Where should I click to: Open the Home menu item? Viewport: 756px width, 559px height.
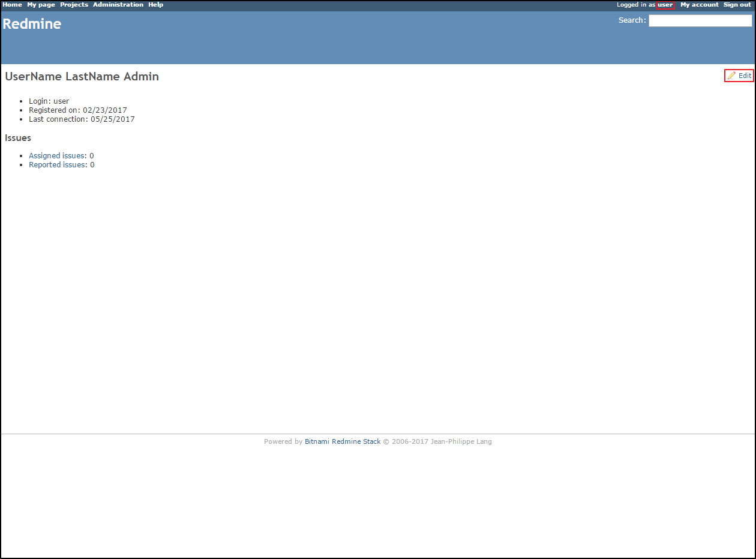pos(12,5)
